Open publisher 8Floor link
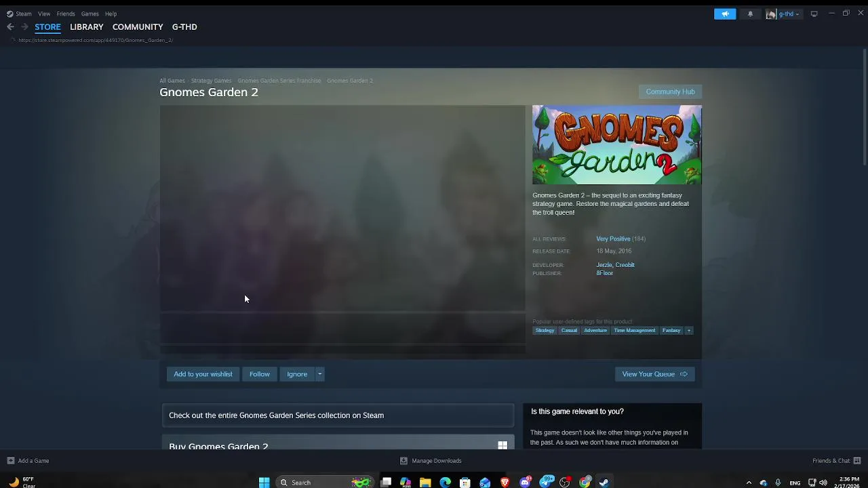868x488 pixels. pos(604,273)
